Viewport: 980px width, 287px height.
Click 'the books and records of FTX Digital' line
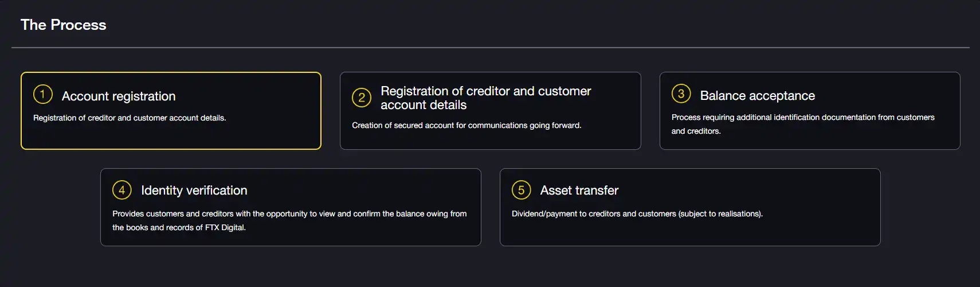click(179, 227)
